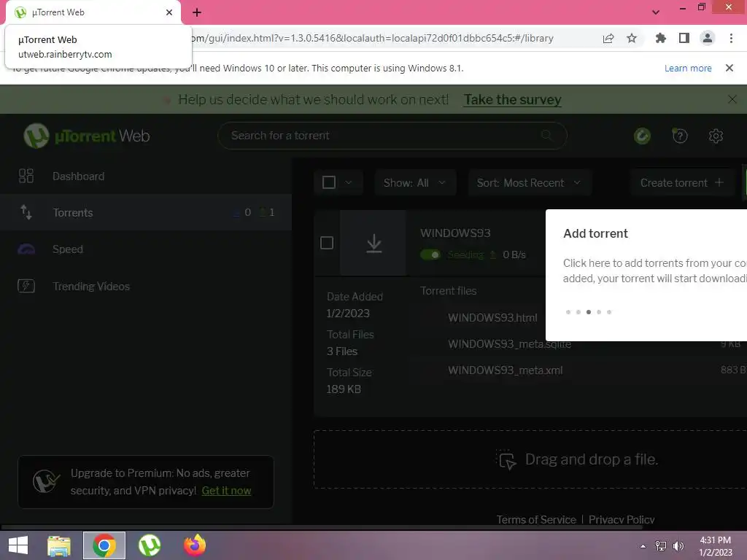The image size is (747, 560).
Task: Click the µTorrent Web logo
Action: coord(87,136)
